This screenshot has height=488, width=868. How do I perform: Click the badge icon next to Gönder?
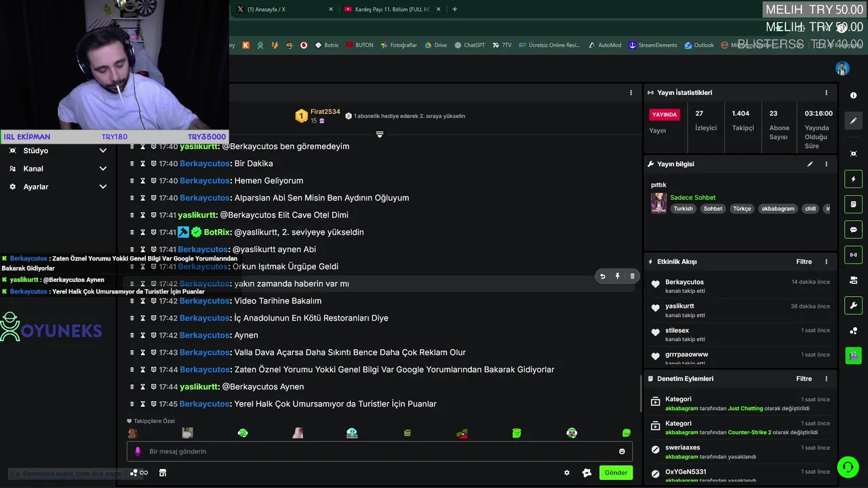click(x=587, y=473)
